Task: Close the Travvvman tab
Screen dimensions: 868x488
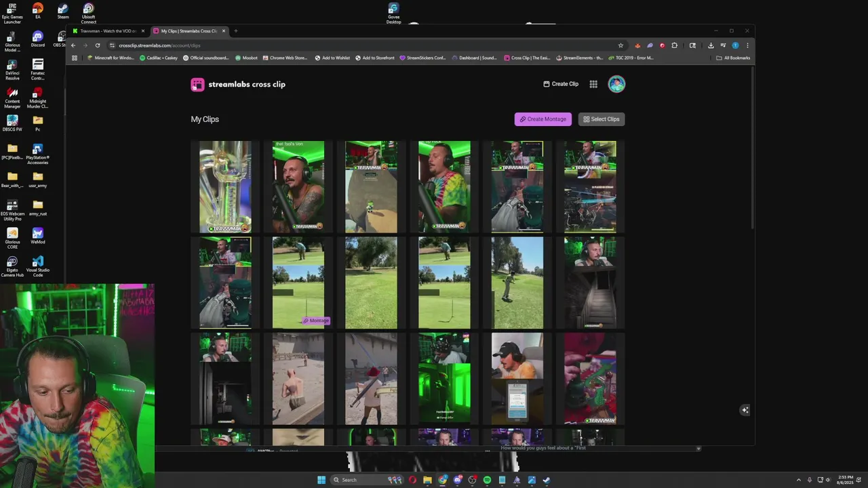Action: [142, 30]
